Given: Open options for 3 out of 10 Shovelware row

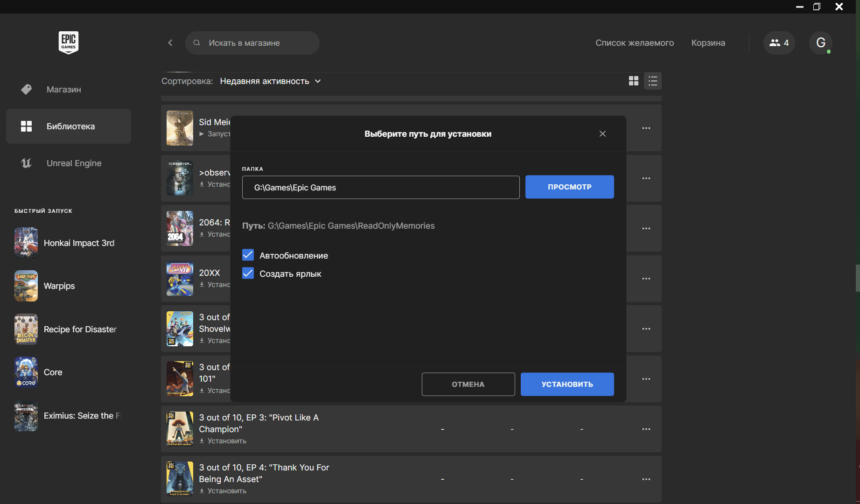Looking at the screenshot, I should (x=646, y=329).
